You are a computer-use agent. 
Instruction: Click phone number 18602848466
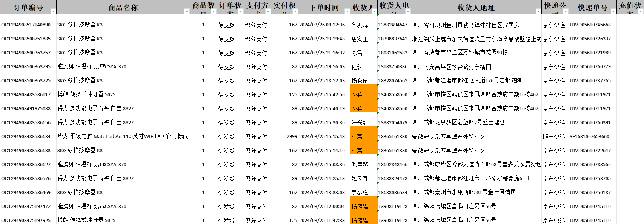coord(393,165)
